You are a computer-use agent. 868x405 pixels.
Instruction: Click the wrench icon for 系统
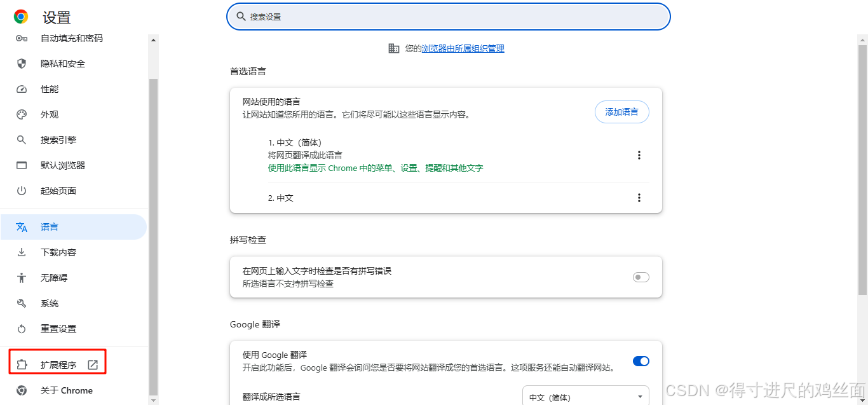tap(22, 303)
